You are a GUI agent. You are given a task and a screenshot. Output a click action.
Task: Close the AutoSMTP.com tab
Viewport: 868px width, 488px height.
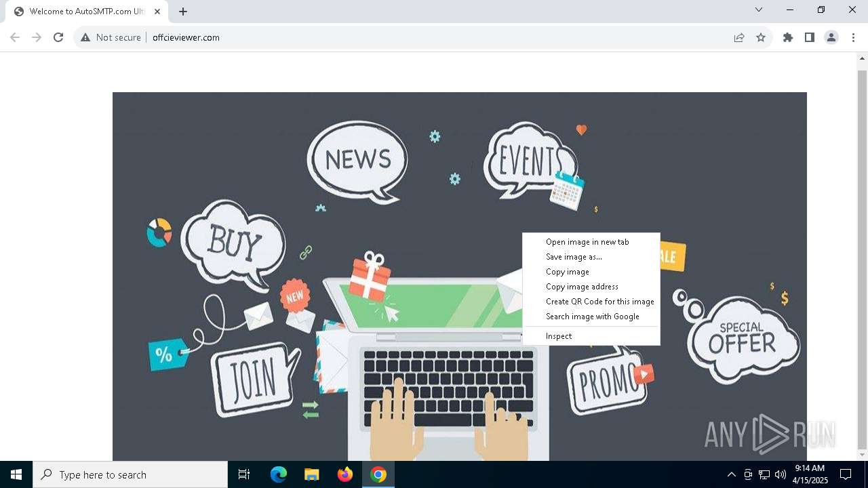coord(157,12)
